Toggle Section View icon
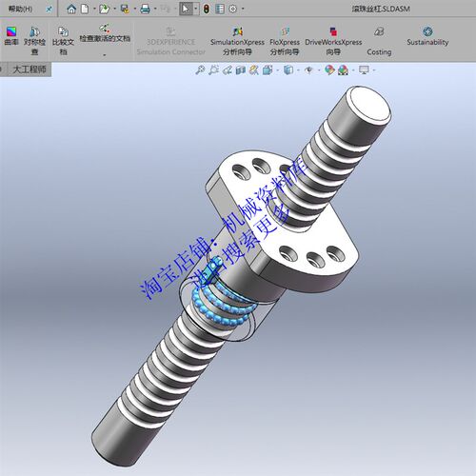The height and width of the screenshot is (476, 476). point(241,69)
